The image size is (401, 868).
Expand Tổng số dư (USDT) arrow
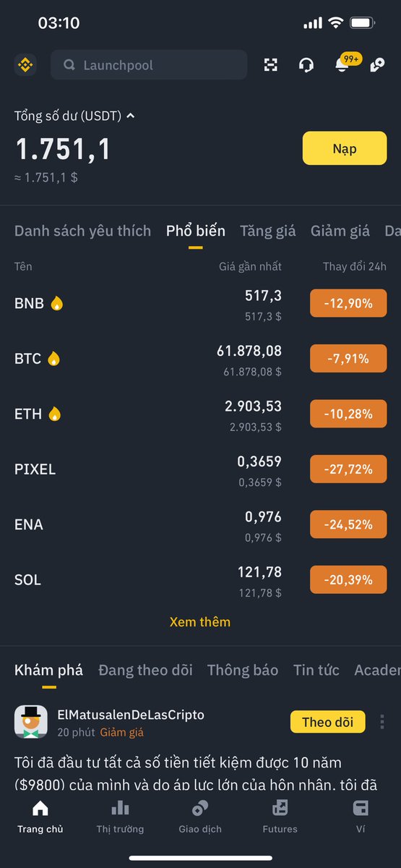(x=131, y=116)
